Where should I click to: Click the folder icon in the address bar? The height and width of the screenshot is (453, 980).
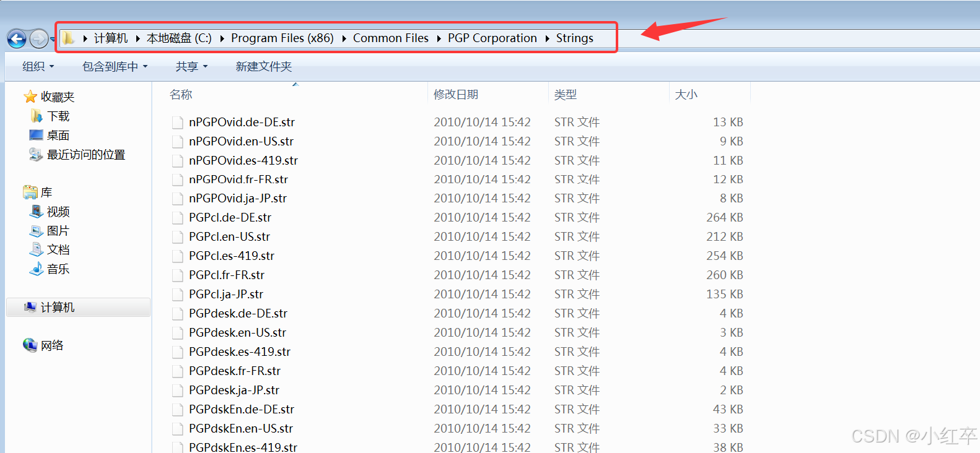(68, 38)
